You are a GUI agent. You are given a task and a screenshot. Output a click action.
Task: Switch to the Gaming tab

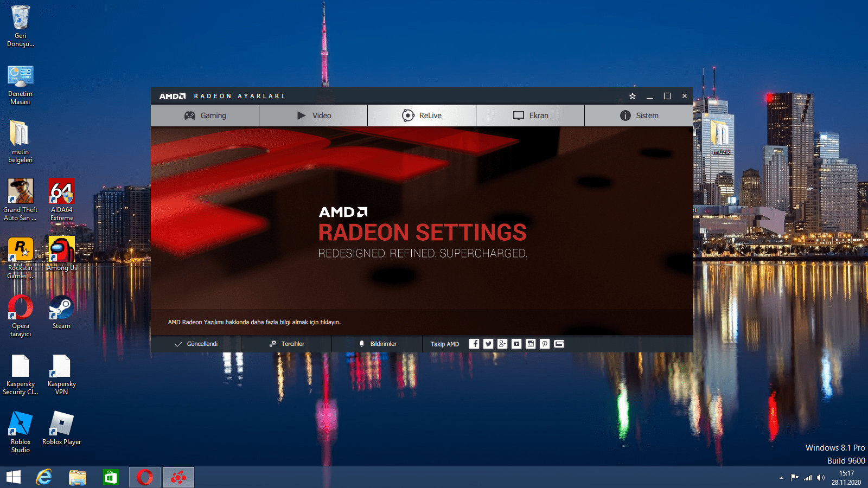[x=205, y=115]
